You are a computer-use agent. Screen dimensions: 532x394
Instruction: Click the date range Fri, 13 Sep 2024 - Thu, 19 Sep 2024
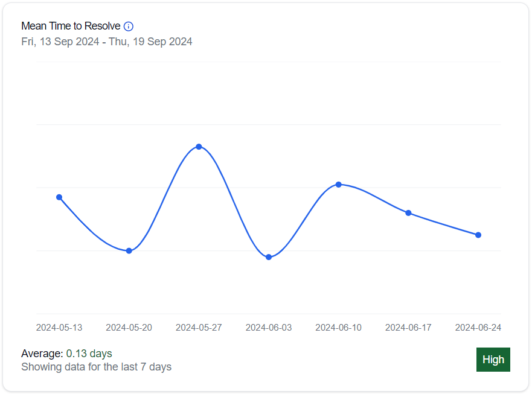[107, 42]
